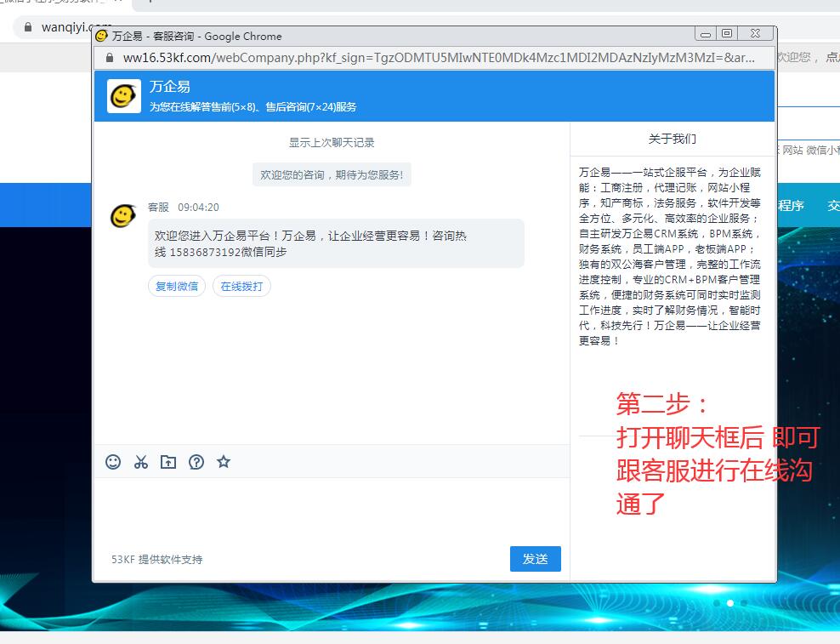The height and width of the screenshot is (644, 840).
Task: Click the 53KF 提供软件支持 footer text
Action: click(x=157, y=559)
